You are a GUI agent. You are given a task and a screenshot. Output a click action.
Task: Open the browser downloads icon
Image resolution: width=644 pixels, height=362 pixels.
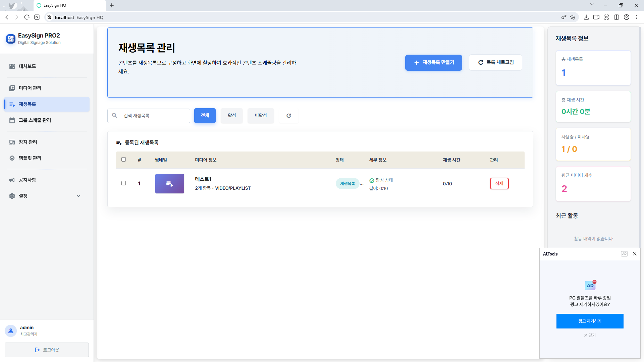(586, 17)
